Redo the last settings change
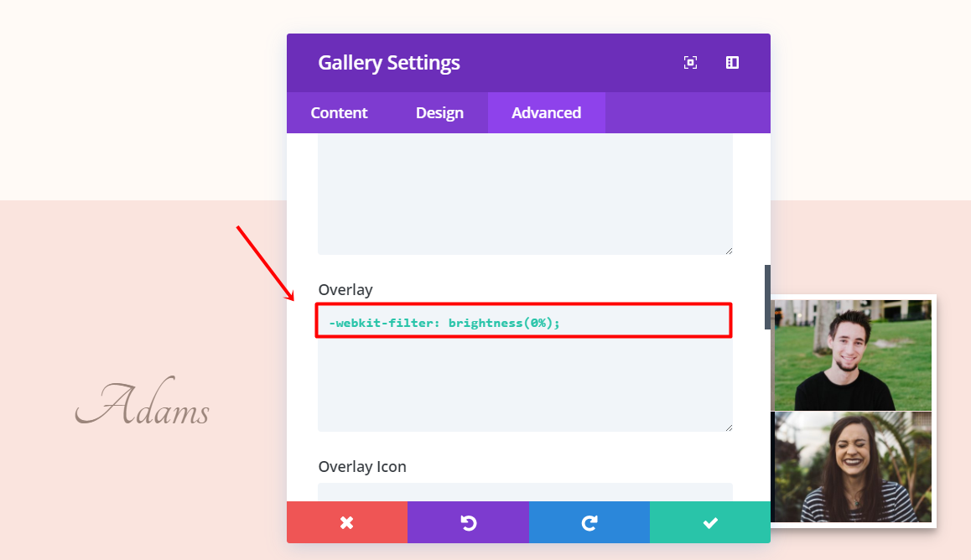The width and height of the screenshot is (971, 560). [589, 522]
